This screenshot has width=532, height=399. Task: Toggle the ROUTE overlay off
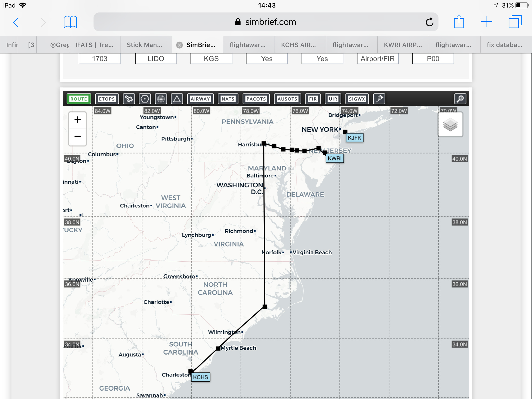point(79,99)
